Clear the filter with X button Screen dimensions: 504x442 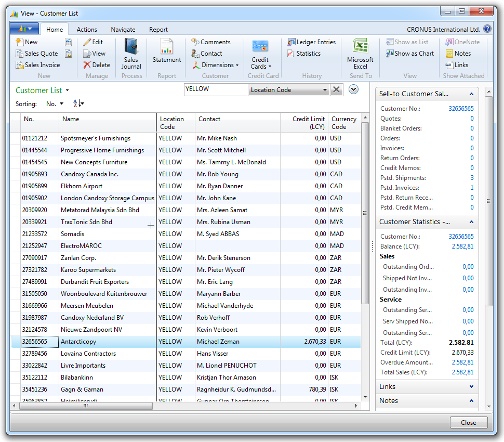tap(336, 89)
